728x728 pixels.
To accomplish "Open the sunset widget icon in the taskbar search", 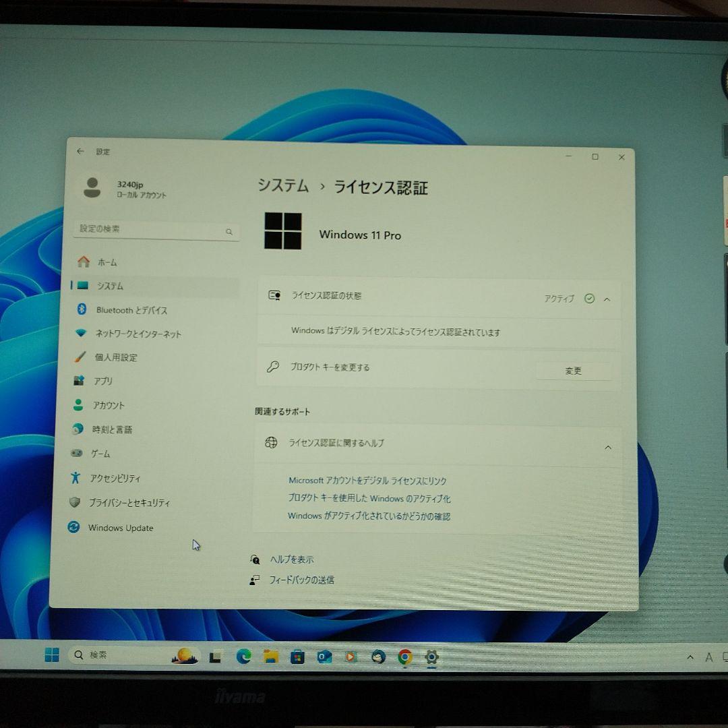I will coord(185,656).
